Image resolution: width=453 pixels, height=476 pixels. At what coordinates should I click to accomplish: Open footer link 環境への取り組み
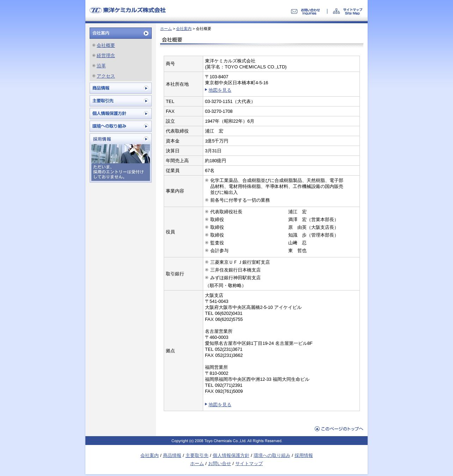pos(272,456)
